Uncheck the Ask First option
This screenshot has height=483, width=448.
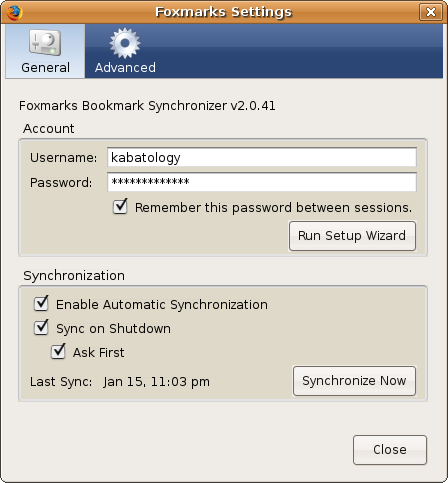tap(58, 351)
